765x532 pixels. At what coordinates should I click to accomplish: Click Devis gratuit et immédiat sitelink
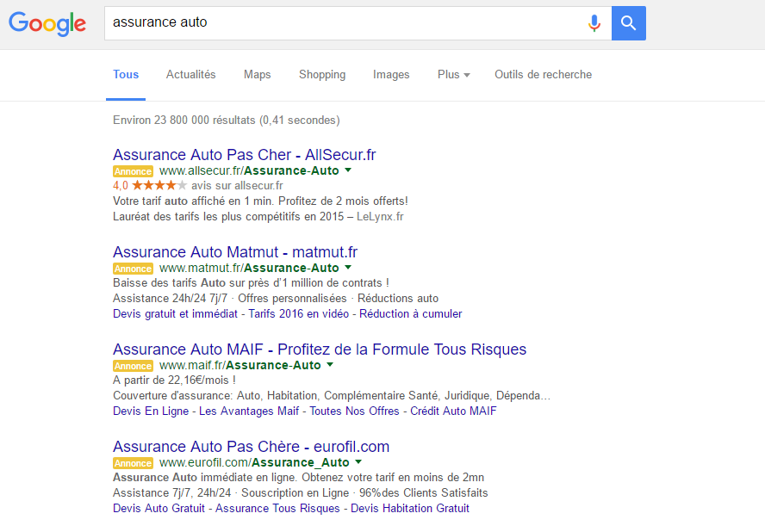[175, 313]
